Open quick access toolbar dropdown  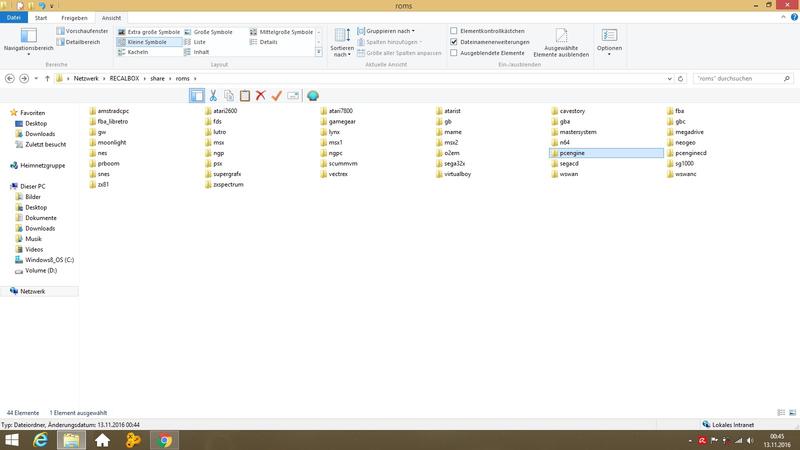(52, 6)
